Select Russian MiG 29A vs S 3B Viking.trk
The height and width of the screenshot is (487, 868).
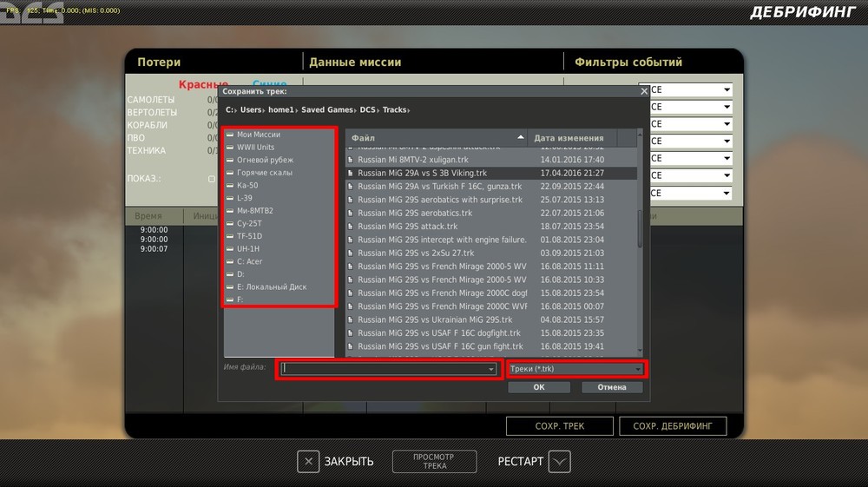pyautogui.click(x=491, y=174)
